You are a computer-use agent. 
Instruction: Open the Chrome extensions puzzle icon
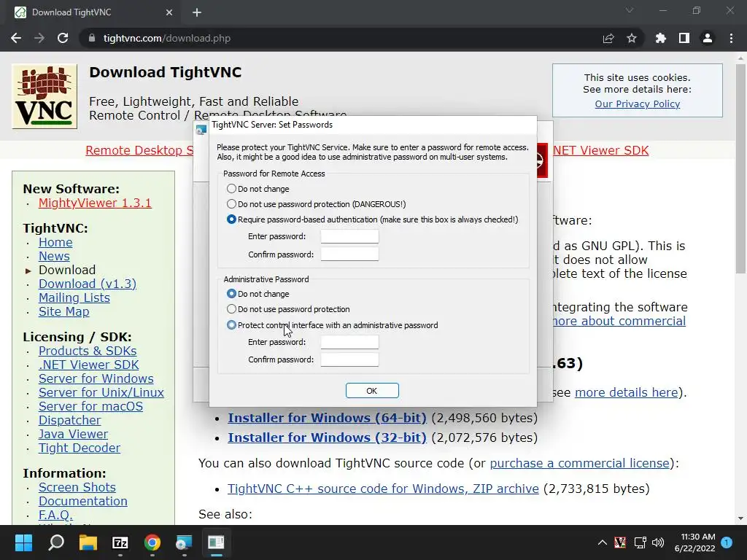[x=660, y=38]
